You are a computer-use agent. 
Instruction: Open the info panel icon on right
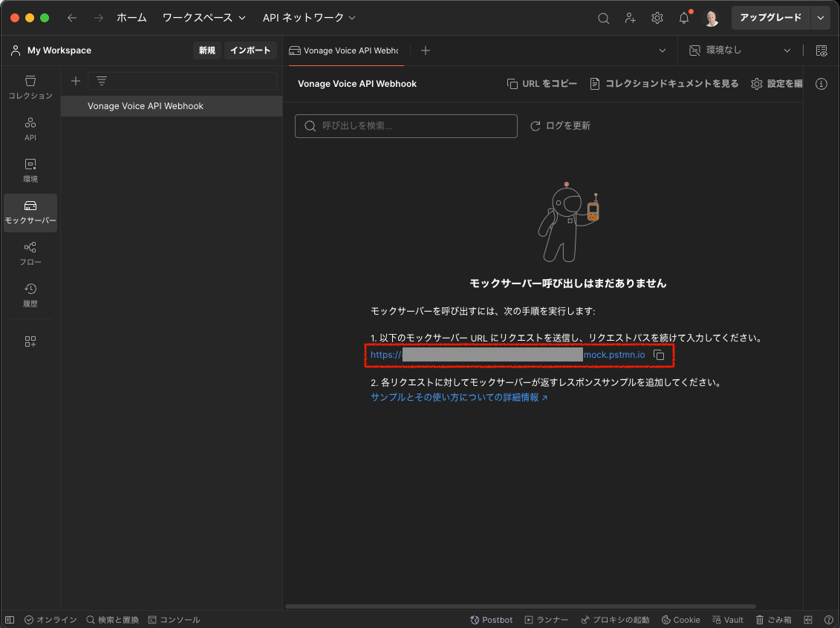(x=821, y=84)
